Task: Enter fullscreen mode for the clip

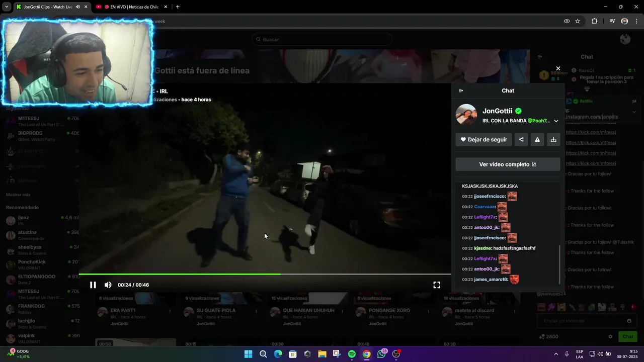Action: tap(437, 285)
